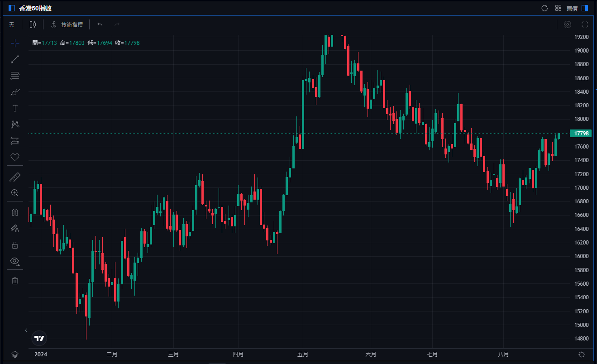Image resolution: width=597 pixels, height=364 pixels.
Task: Toggle lock all drawings
Action: pyautogui.click(x=15, y=245)
